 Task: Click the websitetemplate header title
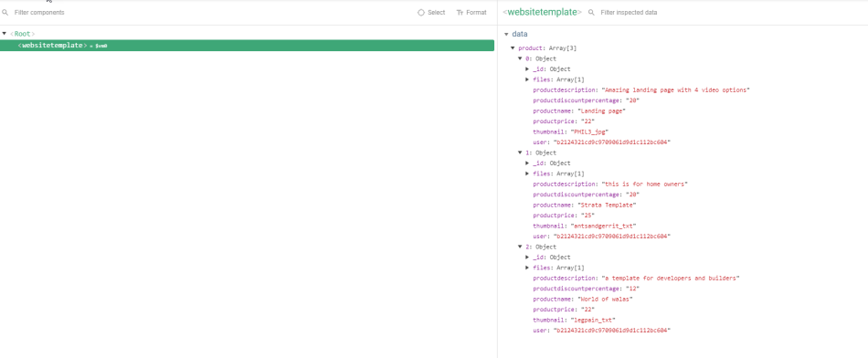click(542, 12)
